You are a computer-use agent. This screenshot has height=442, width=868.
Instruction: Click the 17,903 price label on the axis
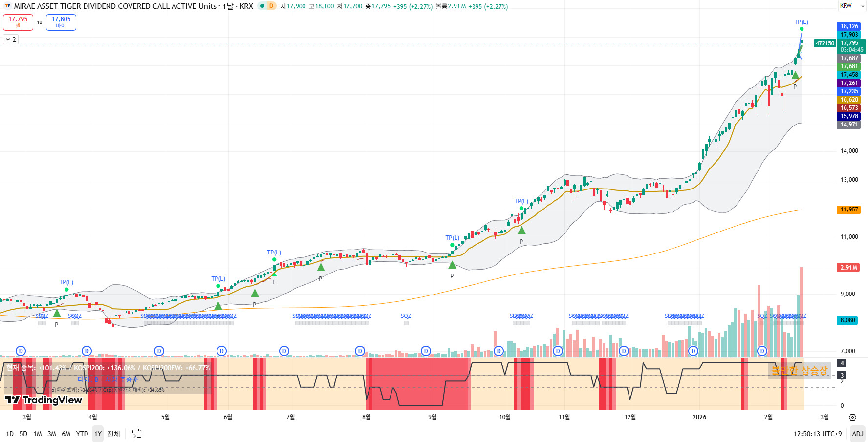[x=849, y=35]
